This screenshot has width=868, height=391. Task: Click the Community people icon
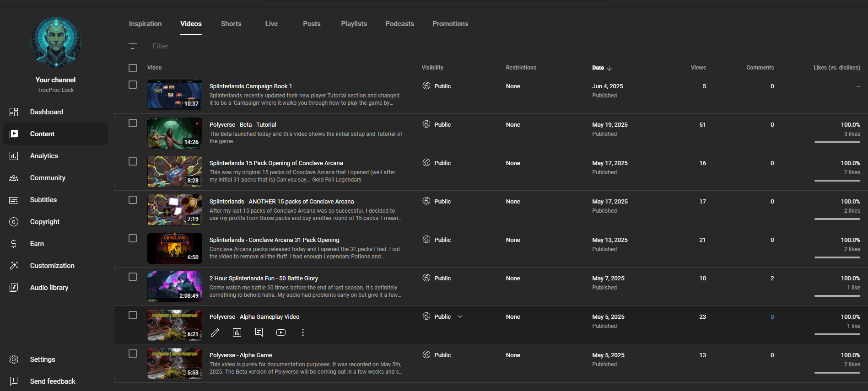pyautogui.click(x=14, y=178)
